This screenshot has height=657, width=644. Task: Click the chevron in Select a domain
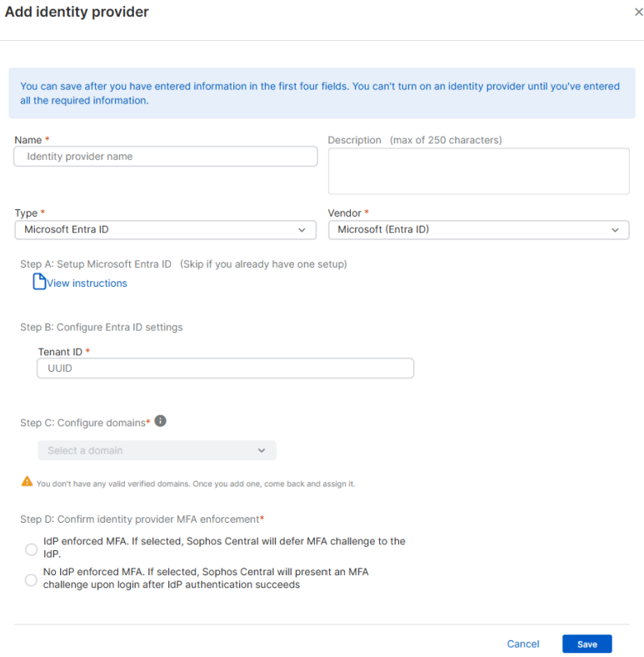262,450
